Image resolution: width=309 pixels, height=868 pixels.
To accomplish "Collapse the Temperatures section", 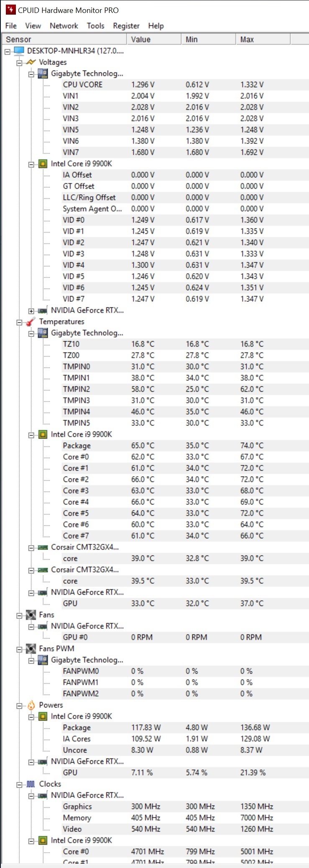I will pyautogui.click(x=19, y=322).
